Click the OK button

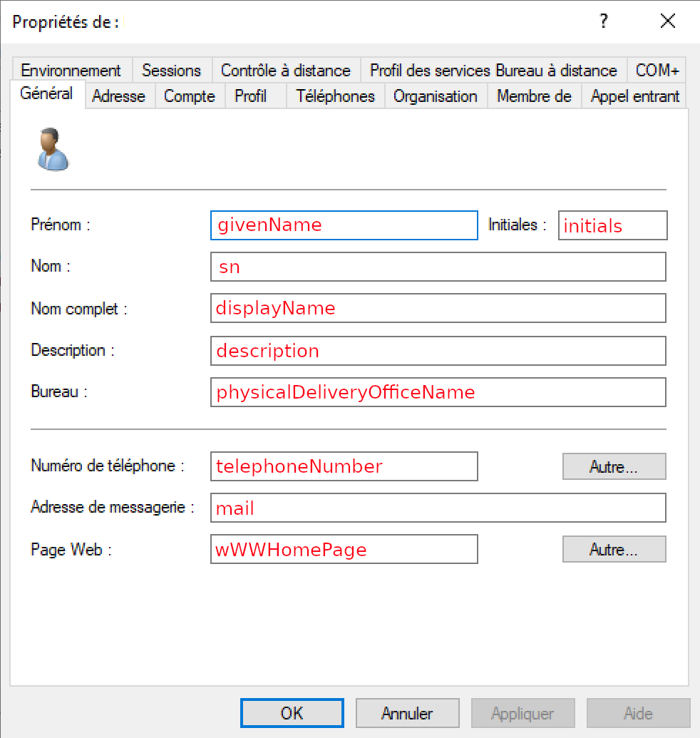tap(292, 713)
